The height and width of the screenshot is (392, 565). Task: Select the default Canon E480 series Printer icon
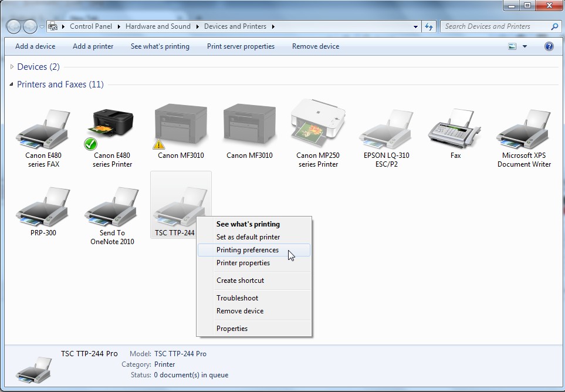coord(113,129)
